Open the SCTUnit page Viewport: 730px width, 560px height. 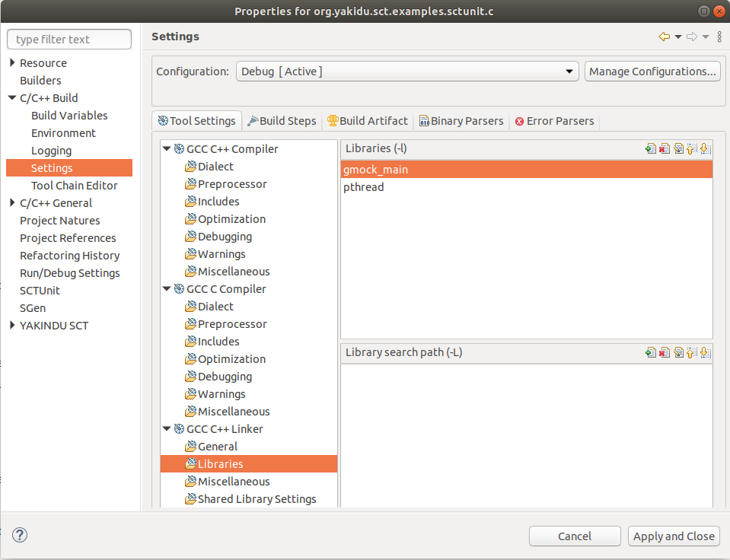(40, 291)
